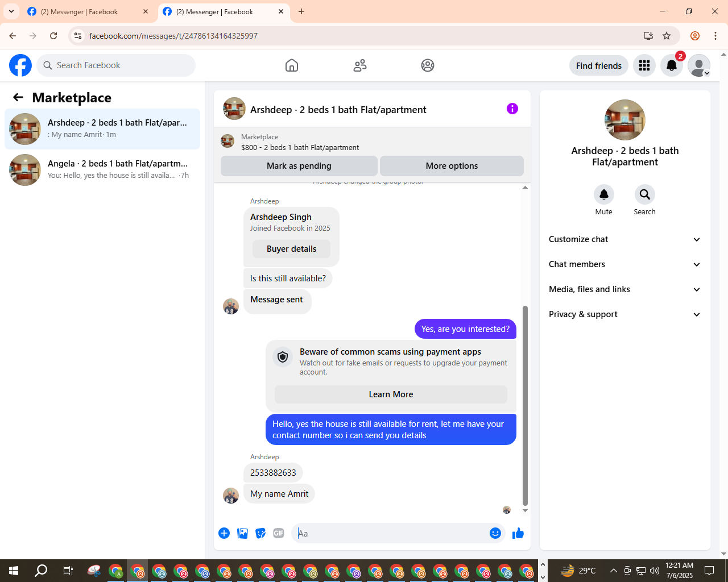Go back in browser history

[x=13, y=36]
